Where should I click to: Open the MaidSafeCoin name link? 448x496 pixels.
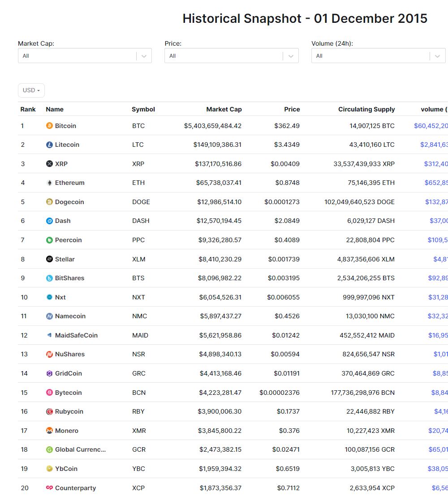point(76,335)
